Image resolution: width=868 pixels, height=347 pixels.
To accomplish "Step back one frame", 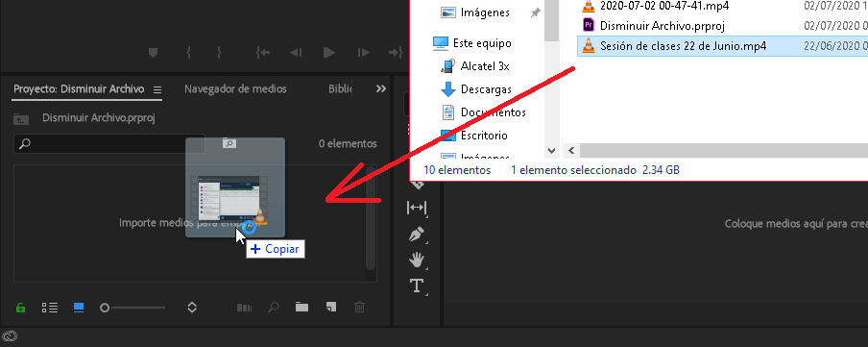I will (296, 53).
